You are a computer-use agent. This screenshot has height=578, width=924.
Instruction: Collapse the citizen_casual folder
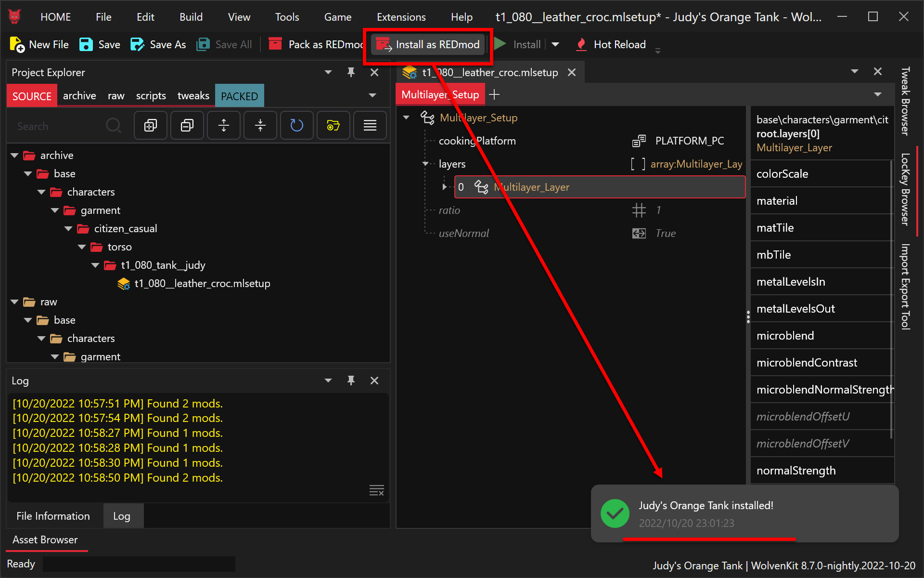(x=68, y=229)
